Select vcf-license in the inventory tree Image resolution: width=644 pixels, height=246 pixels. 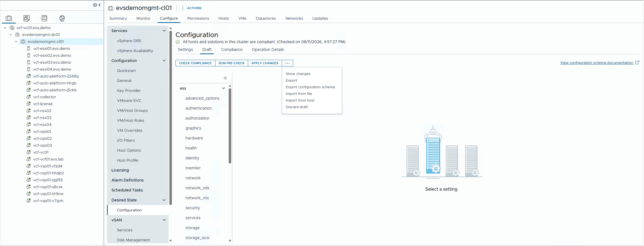pyautogui.click(x=43, y=104)
